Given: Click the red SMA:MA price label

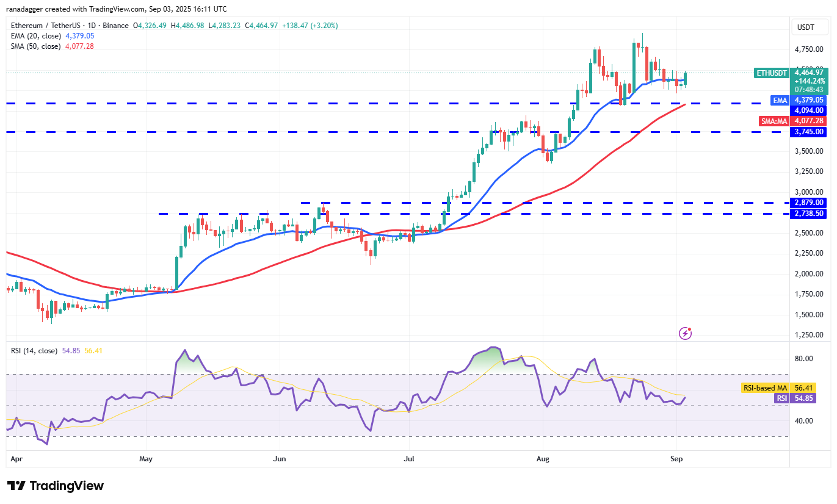Looking at the screenshot, I should 774,121.
